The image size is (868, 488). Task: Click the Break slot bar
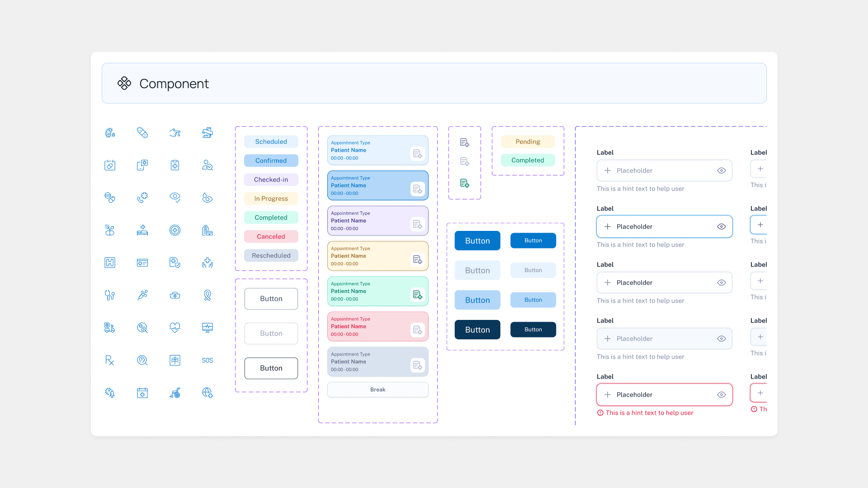coord(377,390)
